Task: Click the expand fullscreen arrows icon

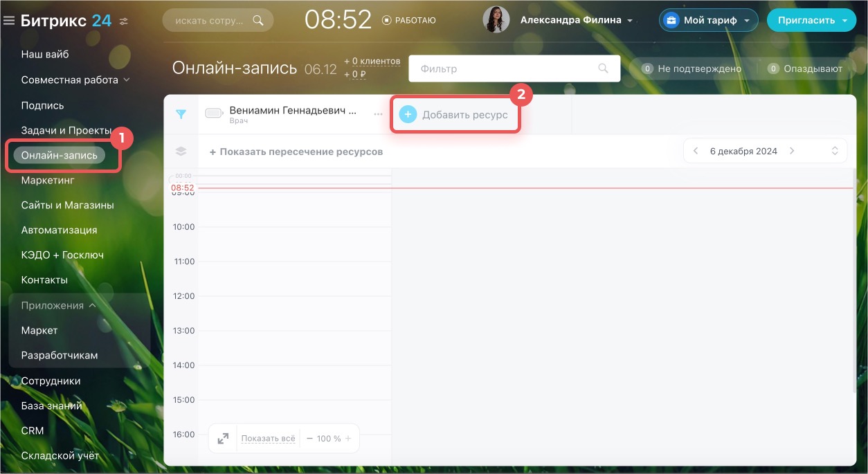Action: point(223,439)
